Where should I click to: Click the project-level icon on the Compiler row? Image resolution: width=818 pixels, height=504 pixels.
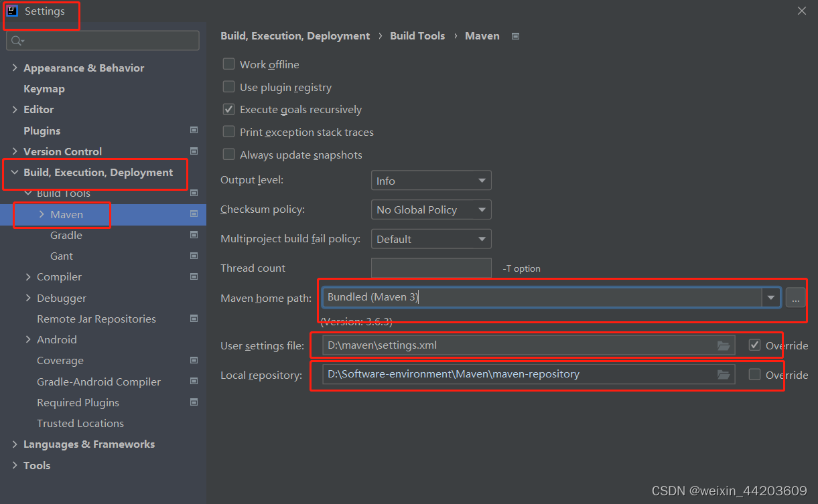pyautogui.click(x=194, y=276)
